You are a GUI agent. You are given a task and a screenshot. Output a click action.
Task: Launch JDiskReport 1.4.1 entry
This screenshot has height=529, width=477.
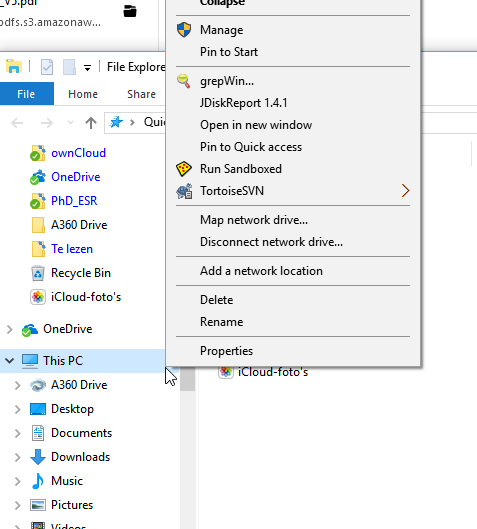[x=292, y=103]
